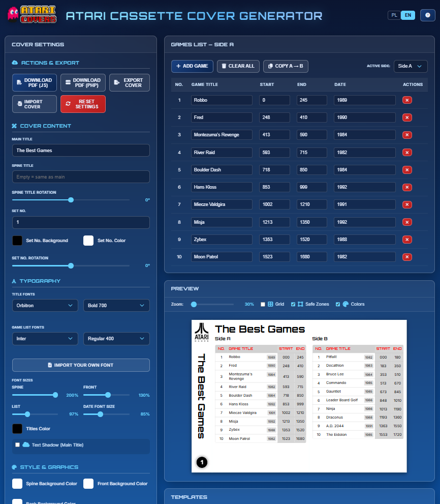Click the Main Title input field

81,151
